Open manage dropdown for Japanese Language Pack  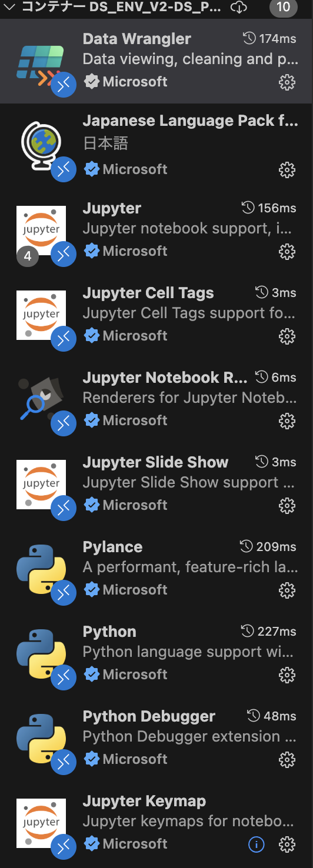pos(287,171)
